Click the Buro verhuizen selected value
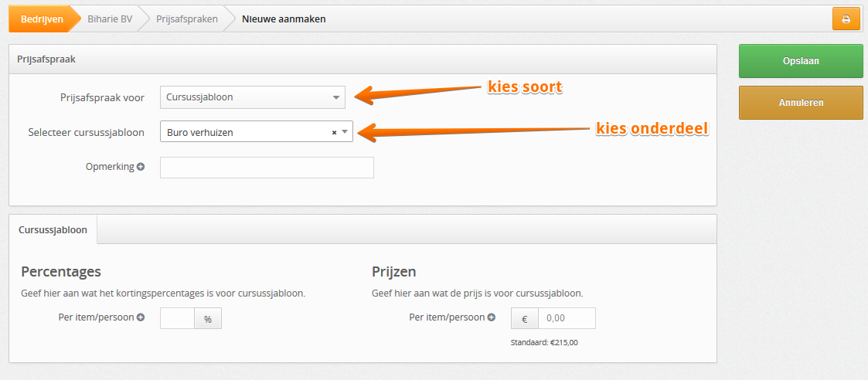This screenshot has width=868, height=380. (200, 132)
